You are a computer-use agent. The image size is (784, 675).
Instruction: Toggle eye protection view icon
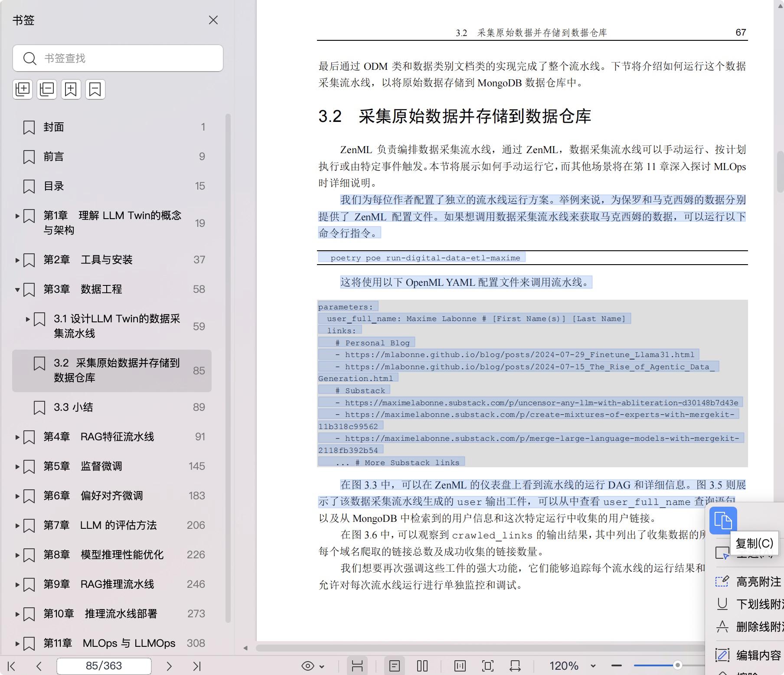(308, 666)
